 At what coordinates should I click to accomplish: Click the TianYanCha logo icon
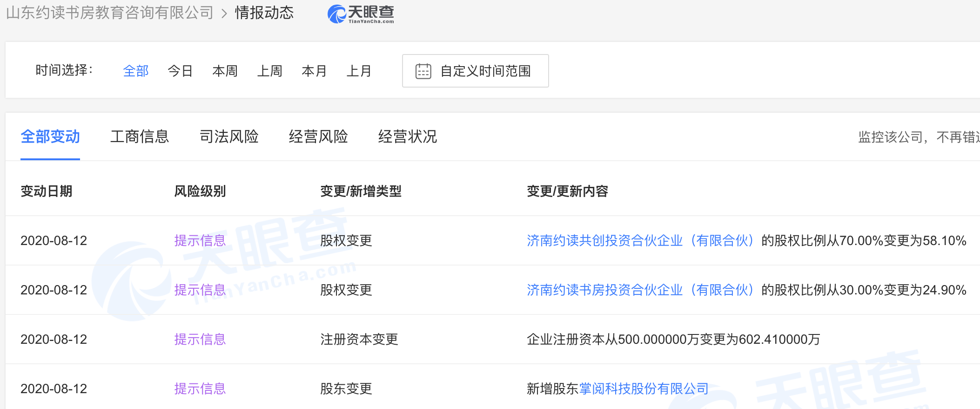click(336, 14)
